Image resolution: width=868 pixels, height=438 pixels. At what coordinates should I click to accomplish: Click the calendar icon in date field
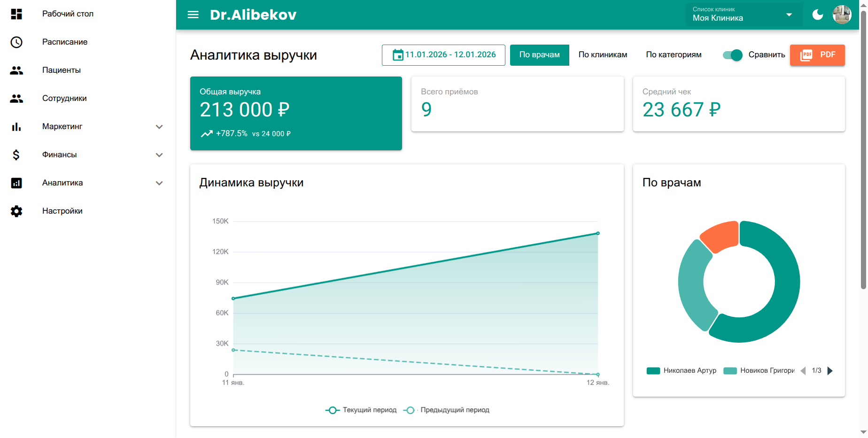(x=398, y=55)
